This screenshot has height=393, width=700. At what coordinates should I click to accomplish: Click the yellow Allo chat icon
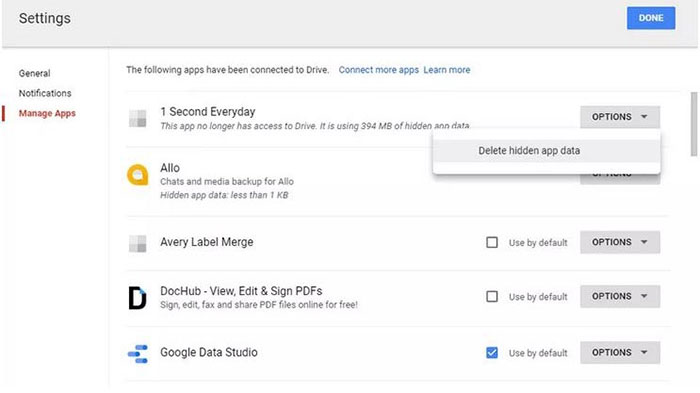click(x=138, y=175)
